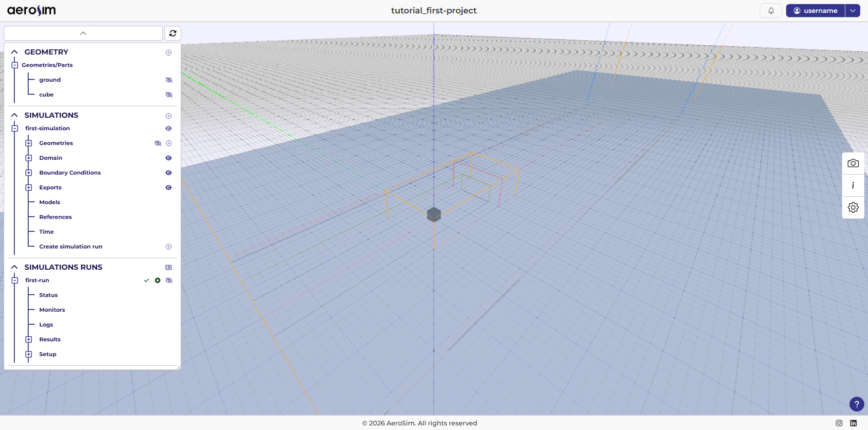
Task: Open the Monitors item under first-run
Action: point(52,310)
